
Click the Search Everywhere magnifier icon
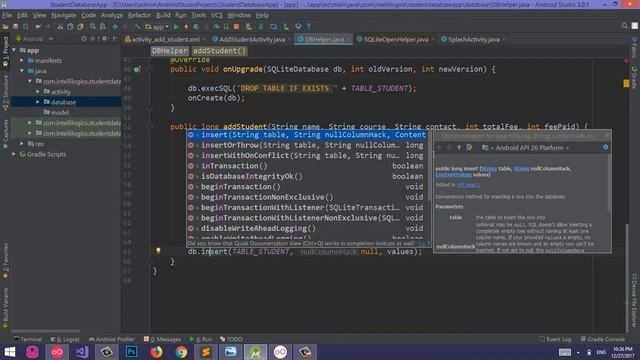pyautogui.click(x=624, y=26)
